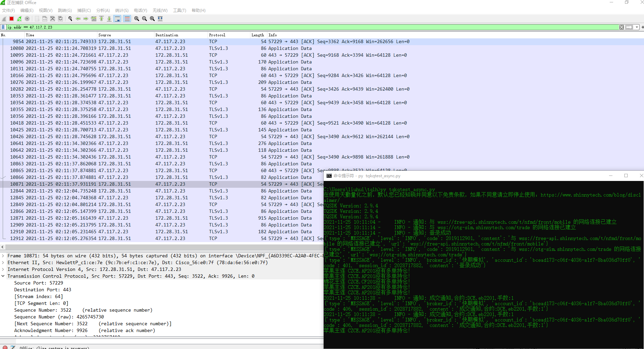Sort packets by the No. column header
The height and width of the screenshot is (349, 644).
tap(12, 35)
